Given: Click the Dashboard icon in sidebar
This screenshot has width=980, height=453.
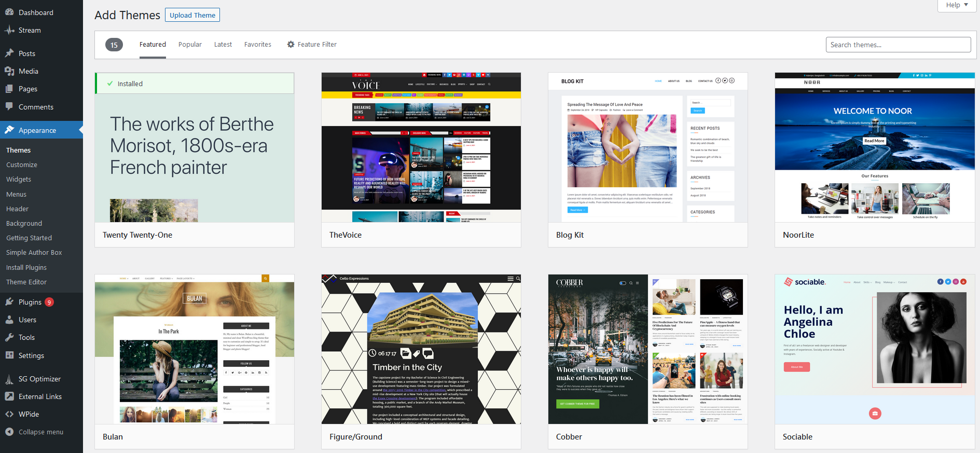Looking at the screenshot, I should point(9,12).
